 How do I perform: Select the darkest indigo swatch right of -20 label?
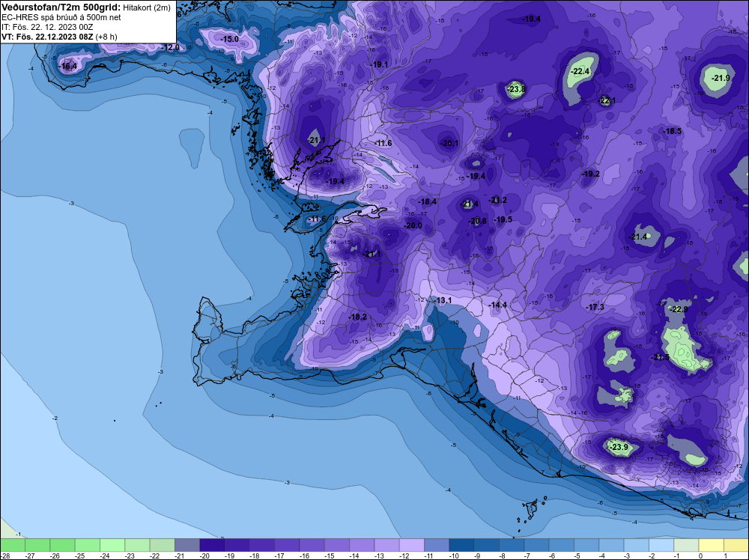(x=212, y=545)
